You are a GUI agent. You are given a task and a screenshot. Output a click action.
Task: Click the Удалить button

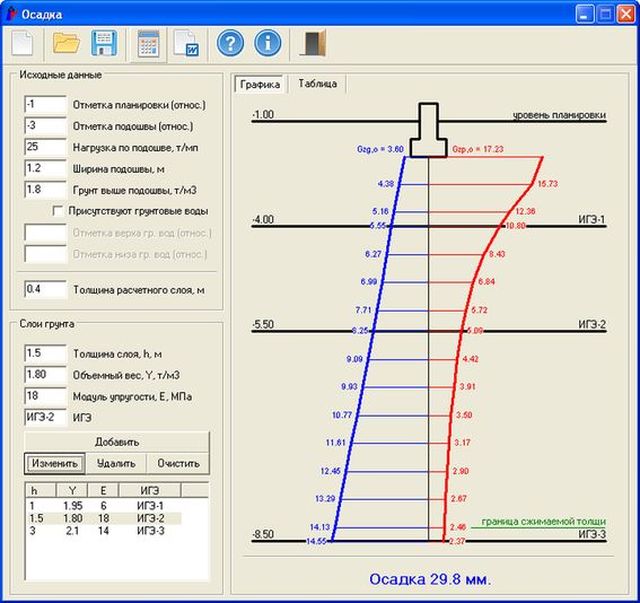point(116,463)
